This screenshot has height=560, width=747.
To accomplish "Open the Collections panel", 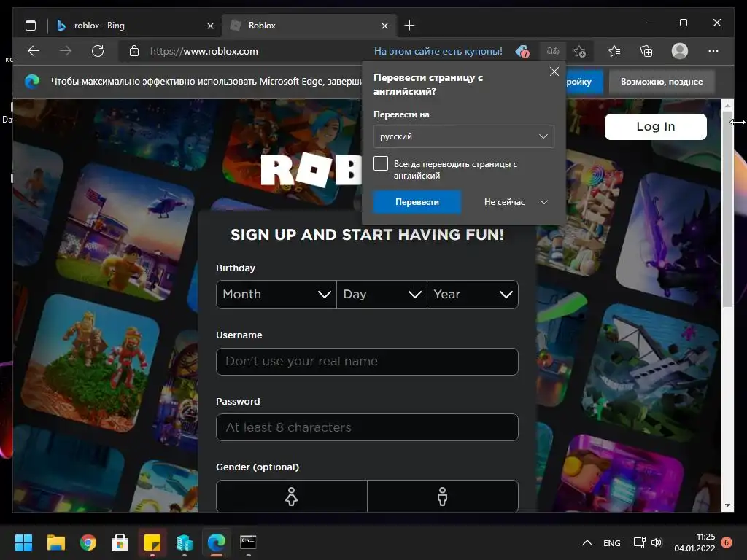I will pos(646,51).
